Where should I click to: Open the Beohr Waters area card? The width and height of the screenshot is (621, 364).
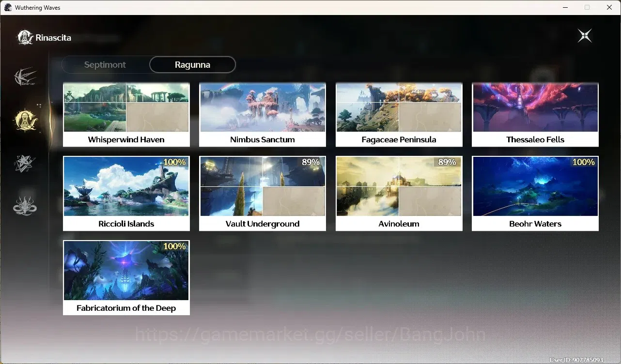pos(535,194)
